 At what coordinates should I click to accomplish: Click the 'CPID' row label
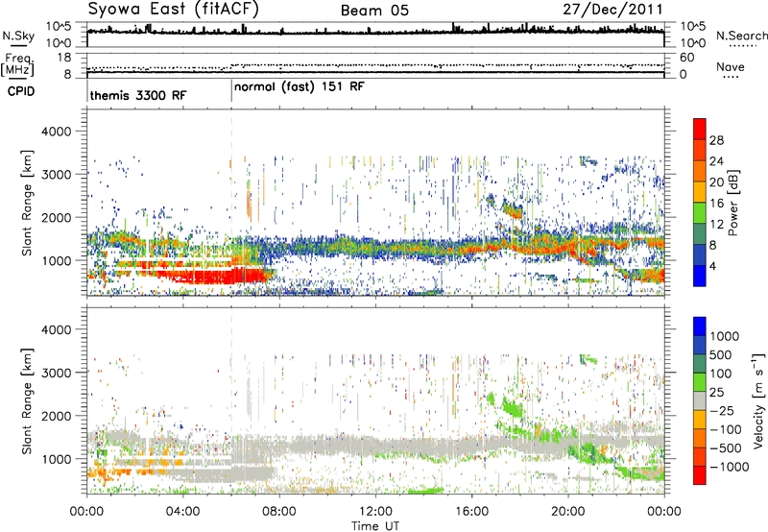[x=21, y=91]
